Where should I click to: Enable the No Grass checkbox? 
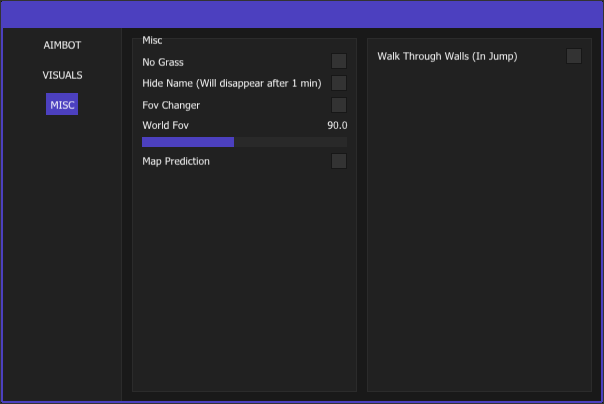tap(339, 62)
